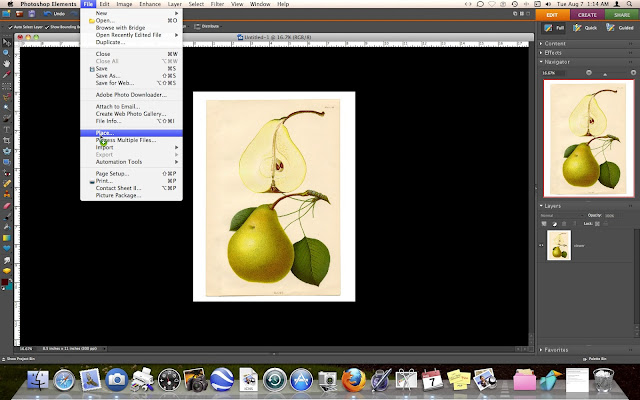Image resolution: width=640 pixels, height=400 pixels.
Task: Collapse the Layers panel
Action: click(x=541, y=206)
